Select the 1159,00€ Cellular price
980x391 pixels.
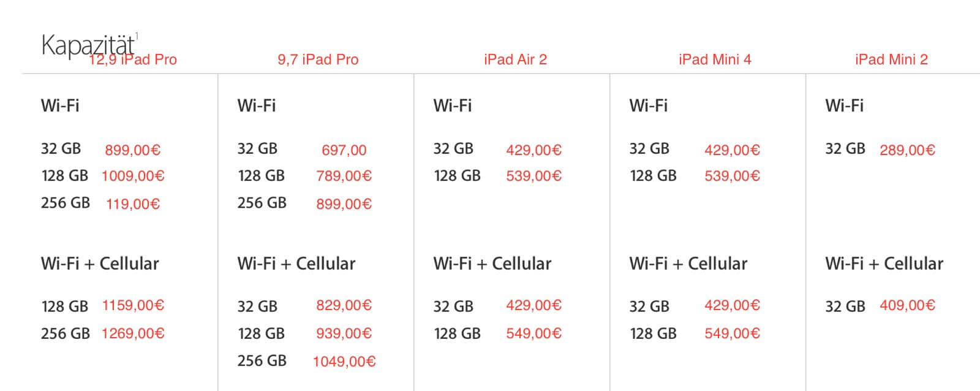(x=133, y=305)
